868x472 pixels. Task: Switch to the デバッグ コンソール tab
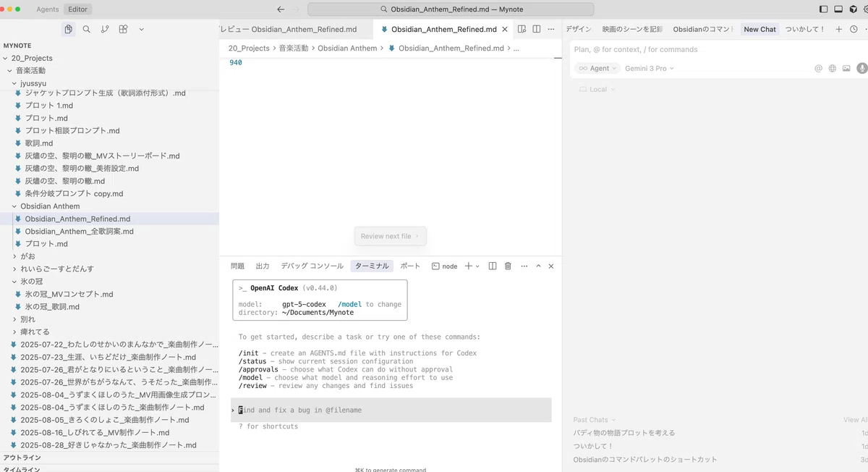point(312,266)
